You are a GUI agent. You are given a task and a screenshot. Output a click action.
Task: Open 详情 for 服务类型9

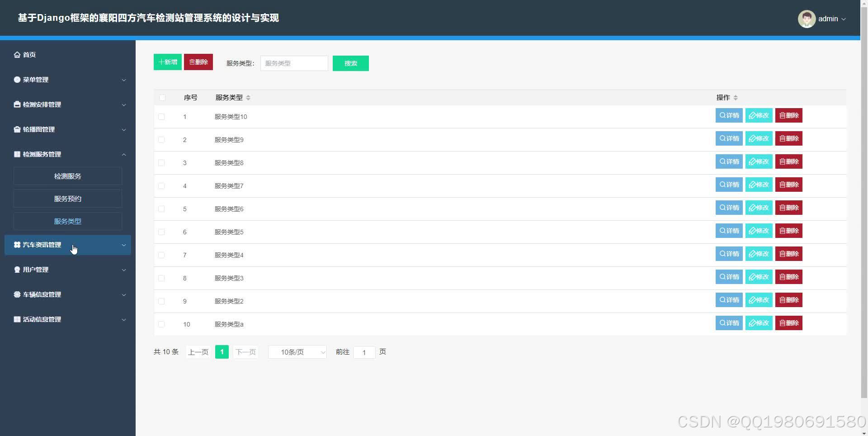(729, 138)
